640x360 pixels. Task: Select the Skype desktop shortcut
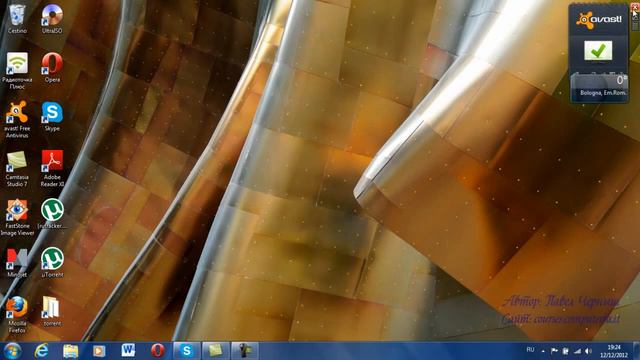pos(52,116)
